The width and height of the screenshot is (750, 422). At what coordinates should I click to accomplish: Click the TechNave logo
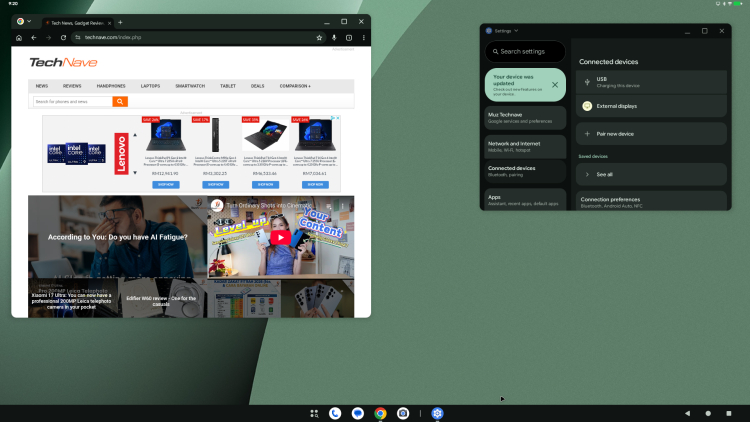(x=63, y=62)
